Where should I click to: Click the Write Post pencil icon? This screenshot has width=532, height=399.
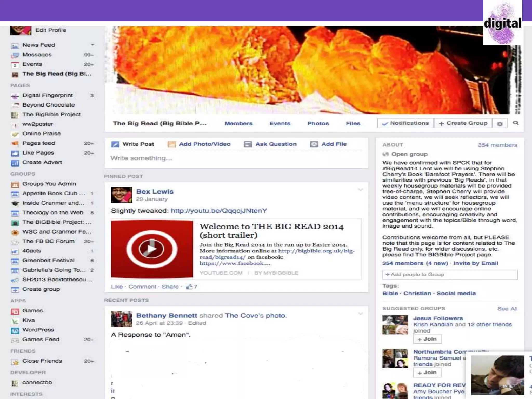pos(115,144)
